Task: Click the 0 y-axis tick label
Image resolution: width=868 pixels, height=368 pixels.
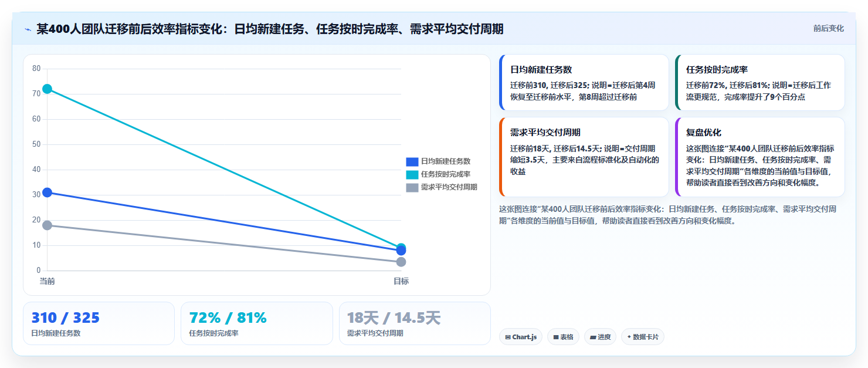Action: click(39, 271)
